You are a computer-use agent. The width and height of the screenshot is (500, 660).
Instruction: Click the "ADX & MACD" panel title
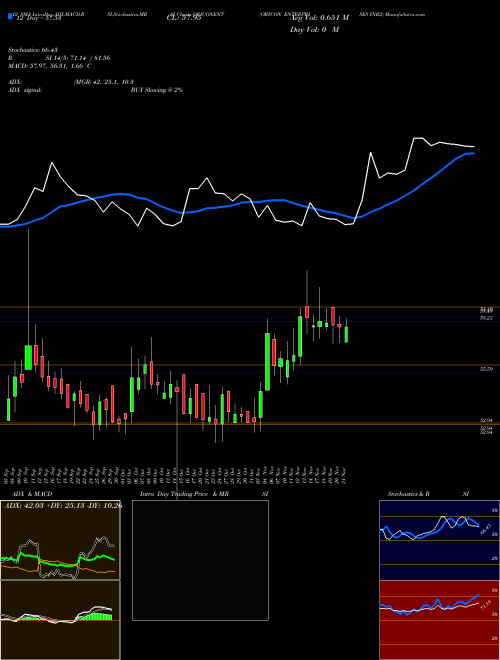(x=32, y=494)
